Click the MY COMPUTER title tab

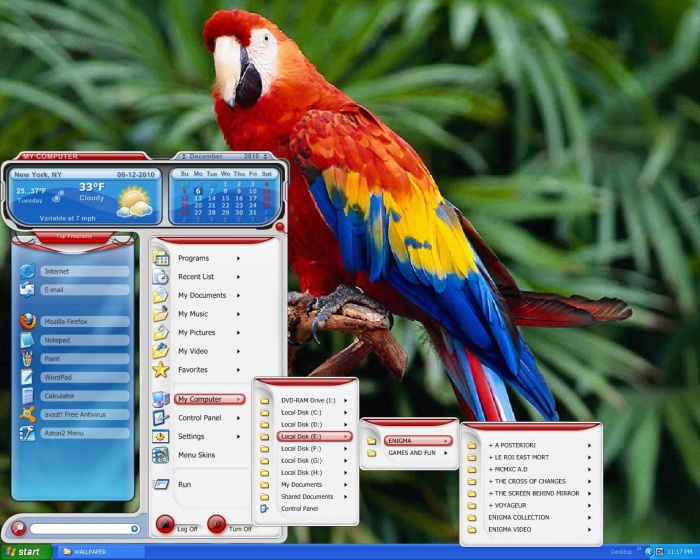point(81,156)
